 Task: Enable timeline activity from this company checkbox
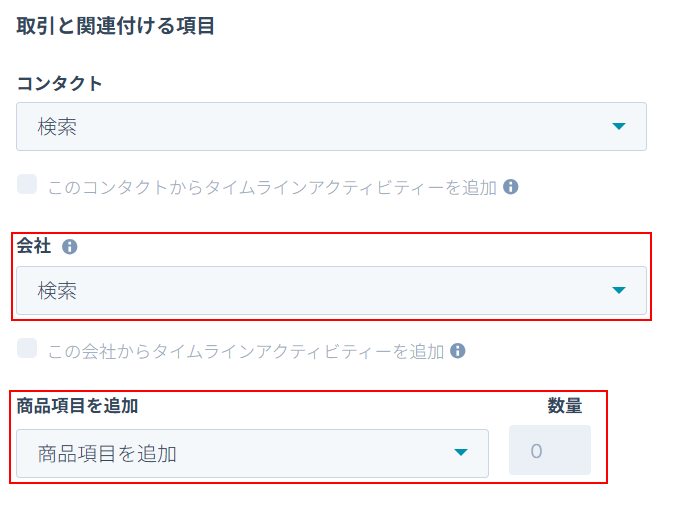28,348
